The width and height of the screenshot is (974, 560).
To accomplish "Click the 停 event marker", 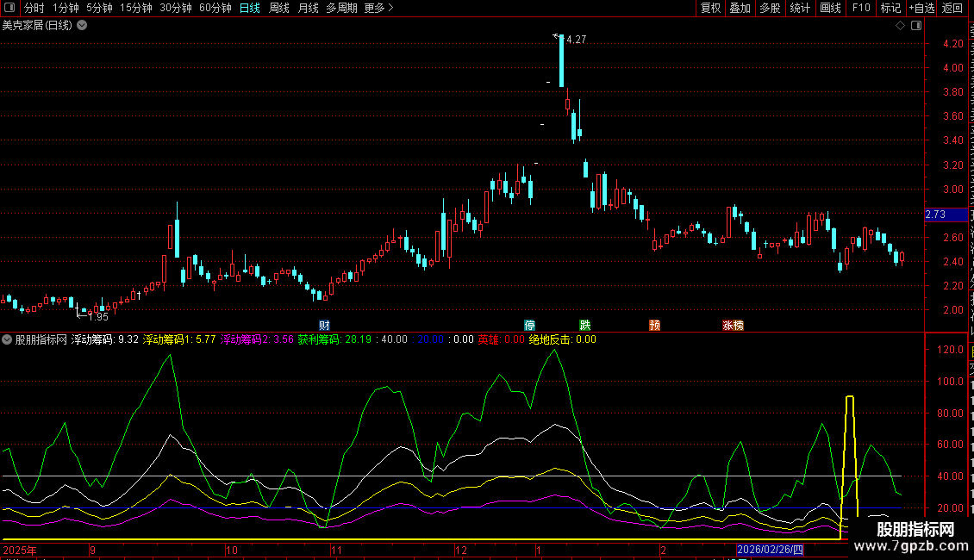I will [530, 326].
